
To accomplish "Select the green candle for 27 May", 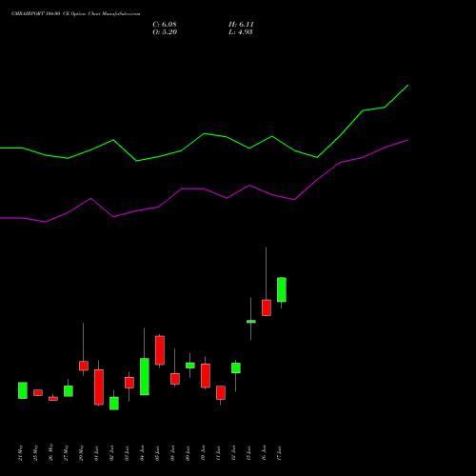I will tap(69, 391).
